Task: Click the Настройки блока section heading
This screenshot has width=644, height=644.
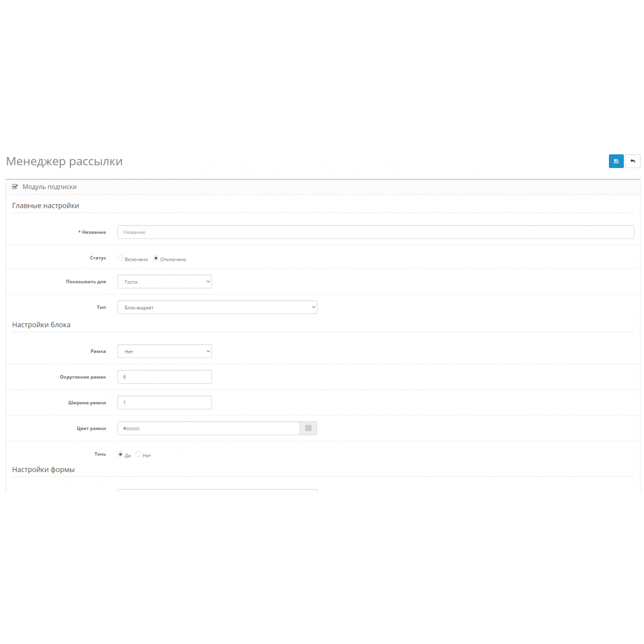Action: (41, 325)
